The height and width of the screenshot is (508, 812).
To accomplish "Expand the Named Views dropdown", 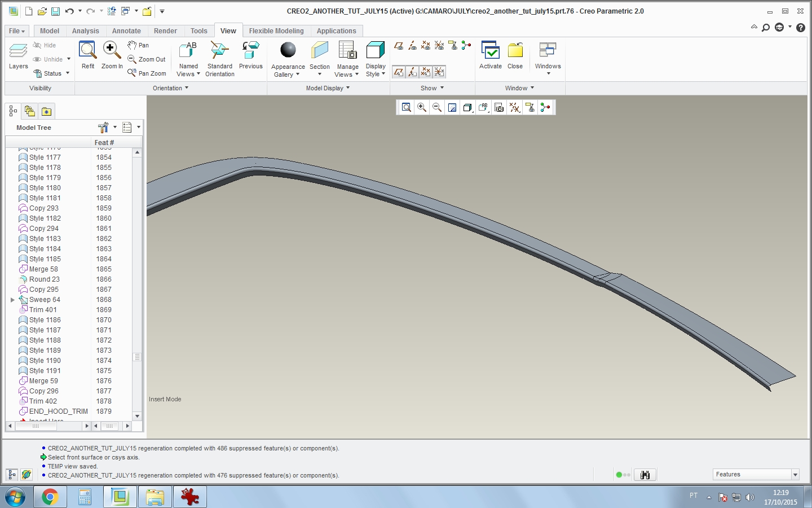I will coord(188,70).
